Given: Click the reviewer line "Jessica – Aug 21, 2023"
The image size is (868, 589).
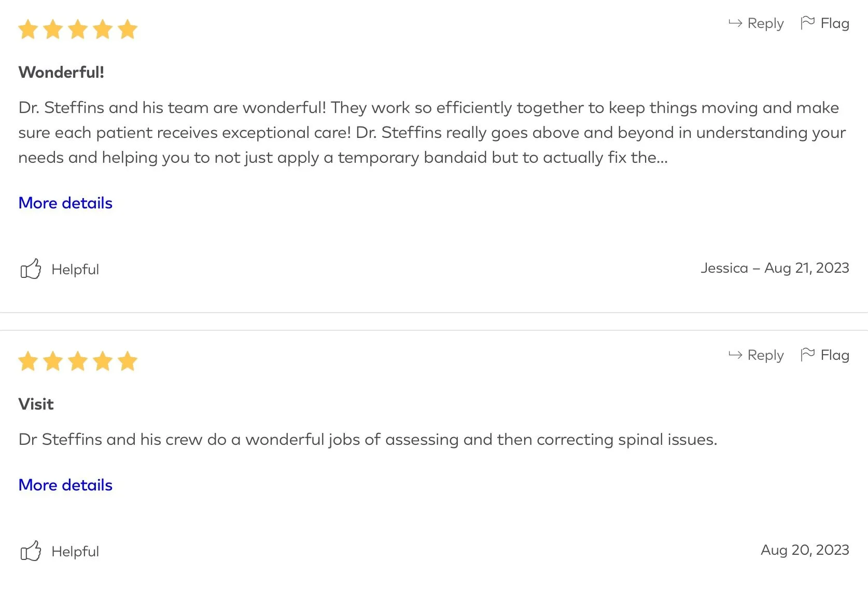Looking at the screenshot, I should pyautogui.click(x=775, y=268).
